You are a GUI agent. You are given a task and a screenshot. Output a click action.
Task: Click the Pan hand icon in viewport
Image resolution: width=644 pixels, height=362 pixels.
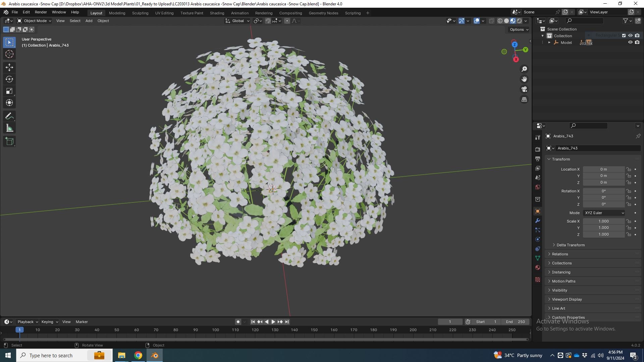[x=524, y=79]
